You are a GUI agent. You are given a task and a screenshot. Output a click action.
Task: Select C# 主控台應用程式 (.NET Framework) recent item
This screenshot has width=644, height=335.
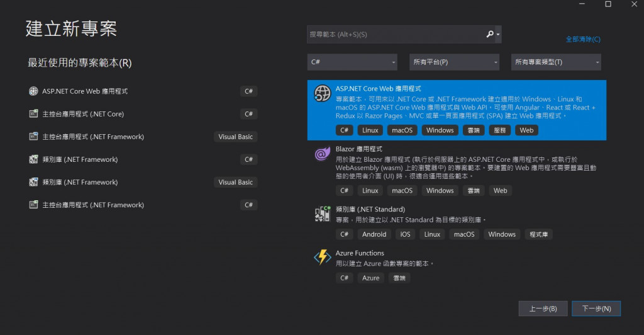click(x=143, y=205)
